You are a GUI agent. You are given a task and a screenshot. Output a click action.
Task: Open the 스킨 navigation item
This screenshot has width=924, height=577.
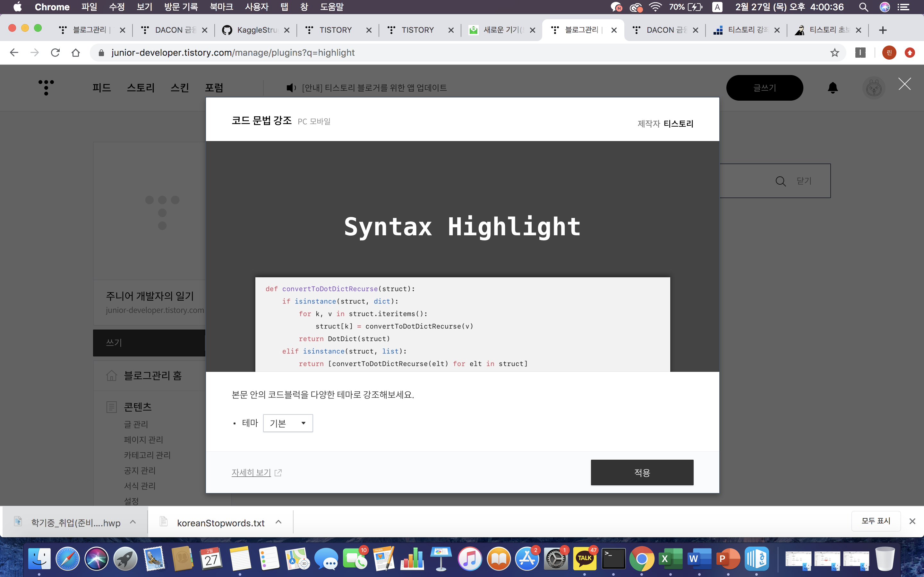pyautogui.click(x=179, y=88)
